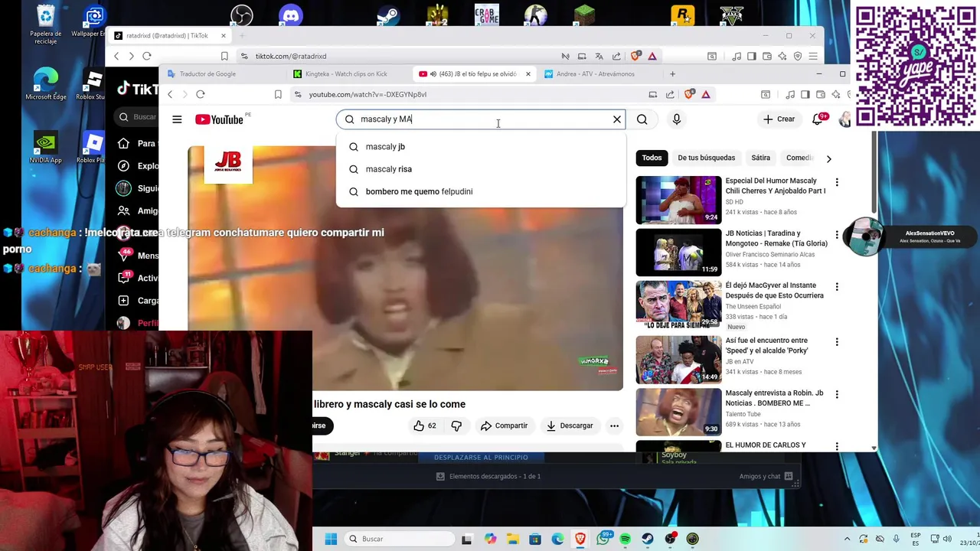This screenshot has width=980, height=551.
Task: Select the Todos filter chip
Action: [x=652, y=158]
